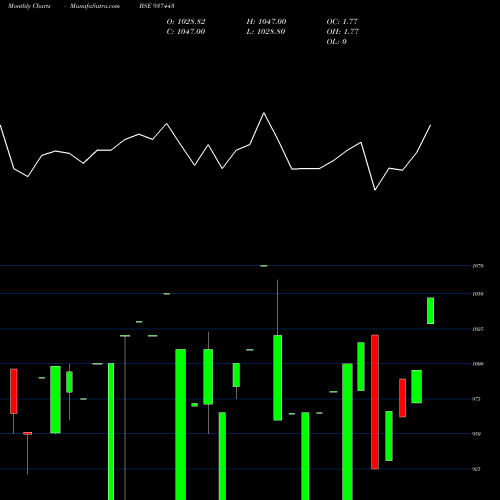The image size is (500, 500).
Task: Click the 1050 price axis label
Action: pyautogui.click(x=478, y=294)
